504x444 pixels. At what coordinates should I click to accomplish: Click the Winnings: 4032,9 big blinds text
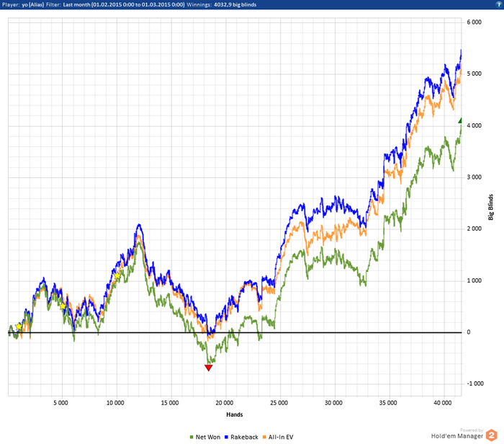(222, 5)
